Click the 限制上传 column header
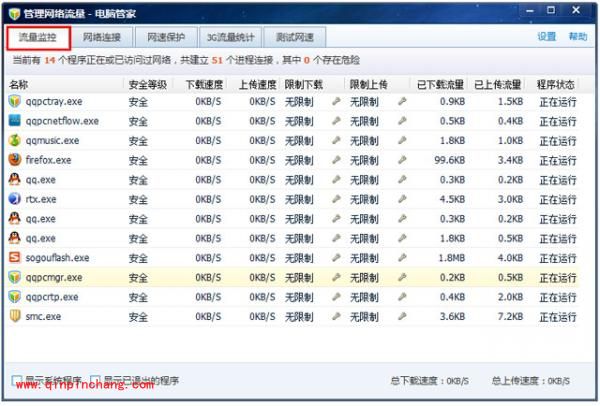600x406 pixels. pos(368,85)
